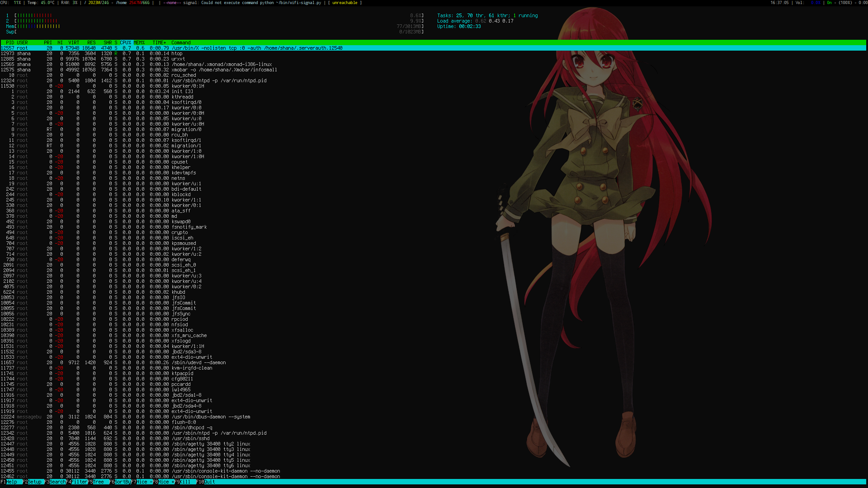
Task: Select the jfsSync process row
Action: click(433, 314)
